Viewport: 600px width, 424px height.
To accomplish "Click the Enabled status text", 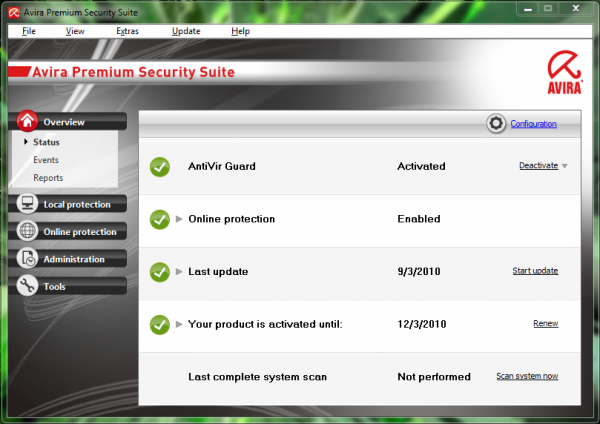I will pyautogui.click(x=419, y=219).
